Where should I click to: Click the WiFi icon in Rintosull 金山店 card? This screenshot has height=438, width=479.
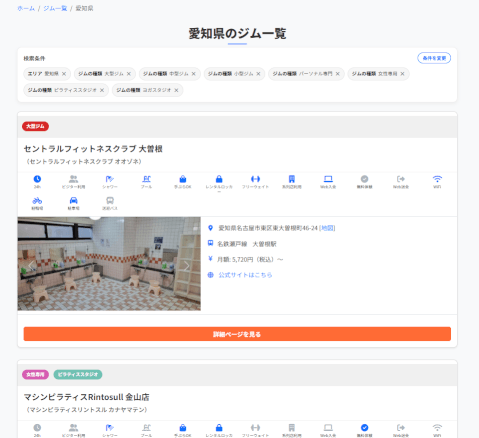coord(437,428)
